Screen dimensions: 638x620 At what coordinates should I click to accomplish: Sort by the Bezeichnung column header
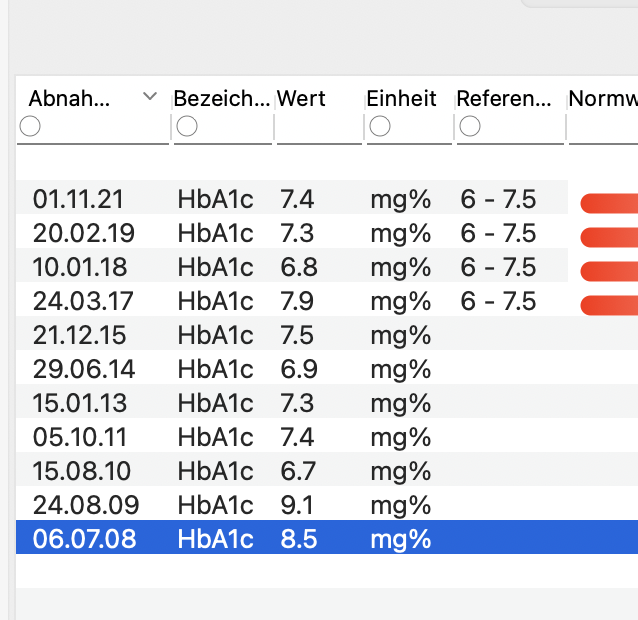[x=220, y=99]
